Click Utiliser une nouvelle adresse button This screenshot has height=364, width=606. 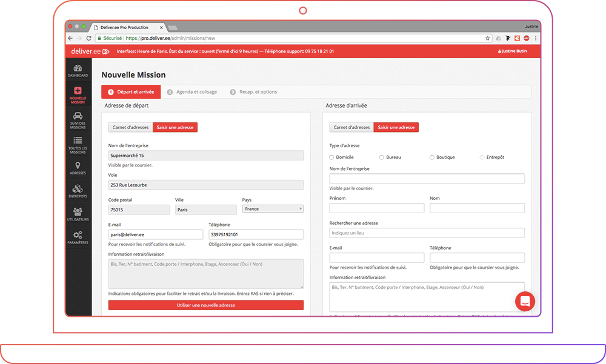tap(206, 305)
